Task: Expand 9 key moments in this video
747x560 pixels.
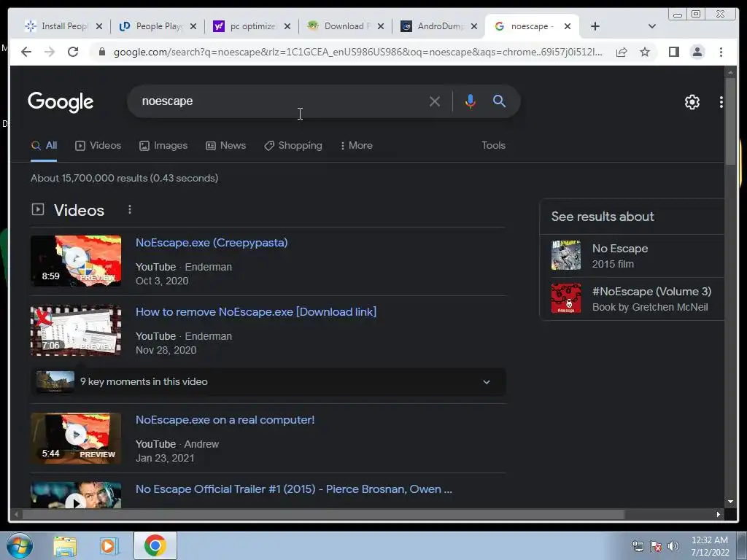Action: [x=268, y=382]
